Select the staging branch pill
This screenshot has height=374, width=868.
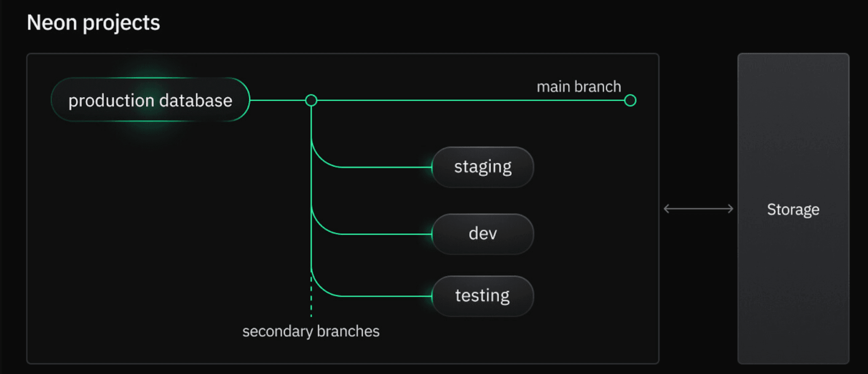pos(482,167)
